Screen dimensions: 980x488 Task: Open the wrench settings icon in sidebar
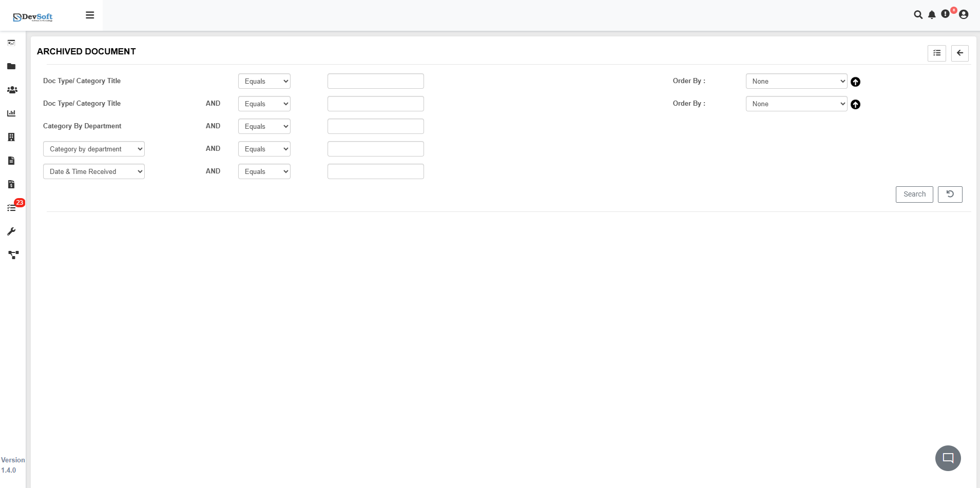[x=11, y=231]
